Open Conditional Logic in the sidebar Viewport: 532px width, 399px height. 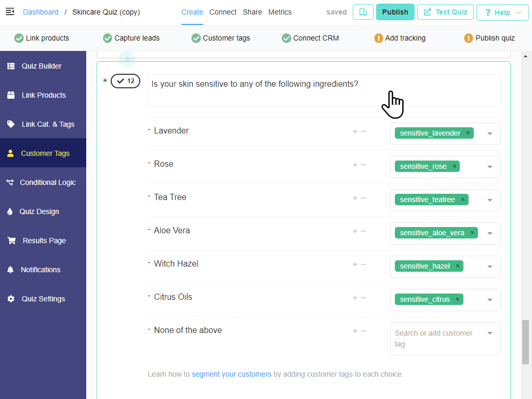[x=43, y=182]
